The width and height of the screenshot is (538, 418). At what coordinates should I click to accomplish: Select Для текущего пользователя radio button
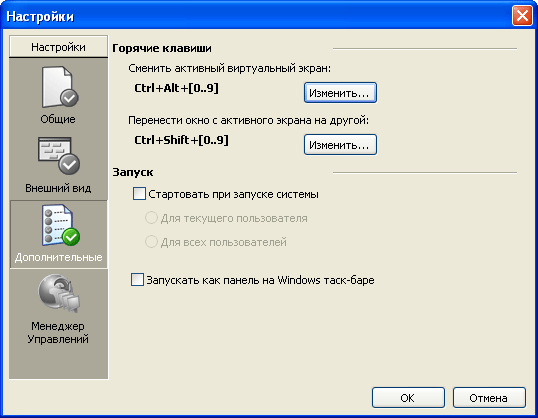[x=151, y=218]
